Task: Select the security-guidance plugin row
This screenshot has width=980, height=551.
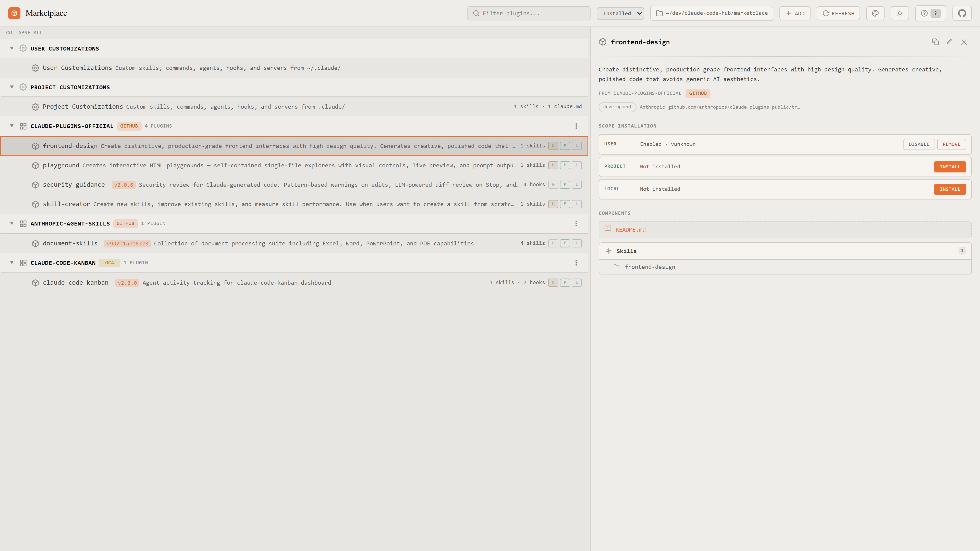Action: pyautogui.click(x=294, y=185)
